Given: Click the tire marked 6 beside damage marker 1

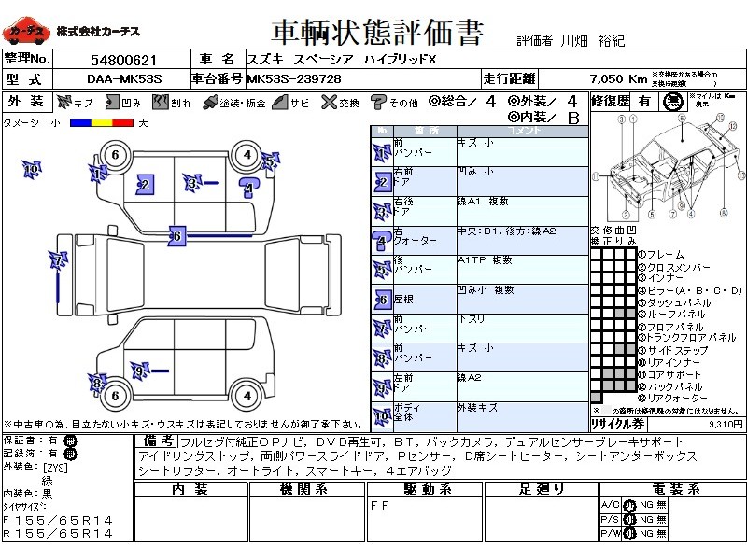Looking at the screenshot, I should (115, 155).
